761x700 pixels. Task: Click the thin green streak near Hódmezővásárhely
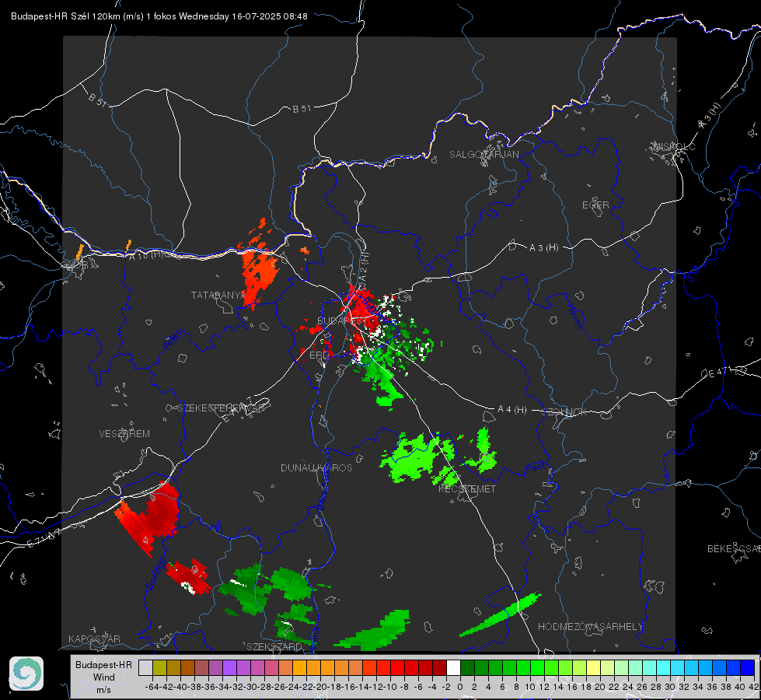pyautogui.click(x=501, y=614)
